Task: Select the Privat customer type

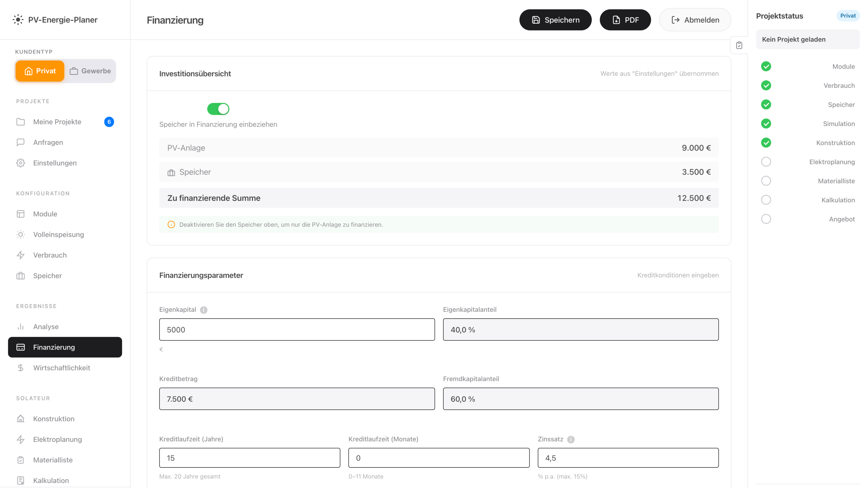Action: coord(40,71)
